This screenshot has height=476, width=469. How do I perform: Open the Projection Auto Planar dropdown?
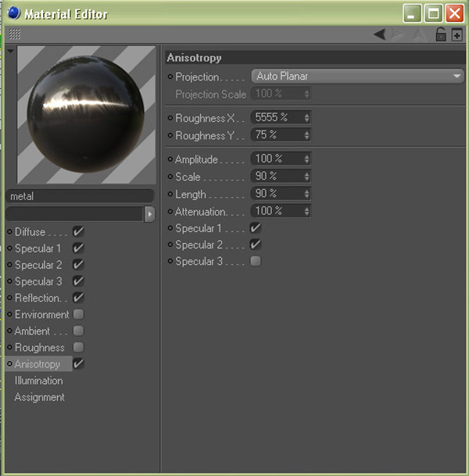tap(357, 77)
